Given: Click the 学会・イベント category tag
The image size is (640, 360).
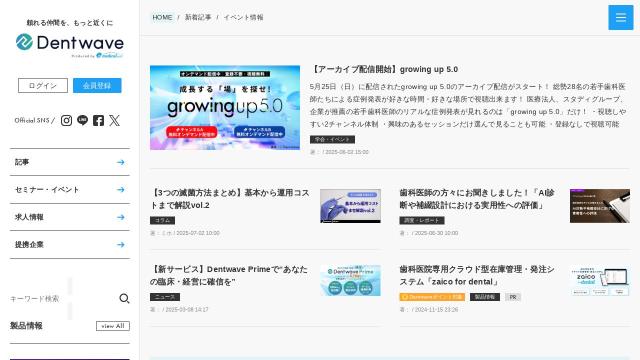Looking at the screenshot, I should click(332, 140).
